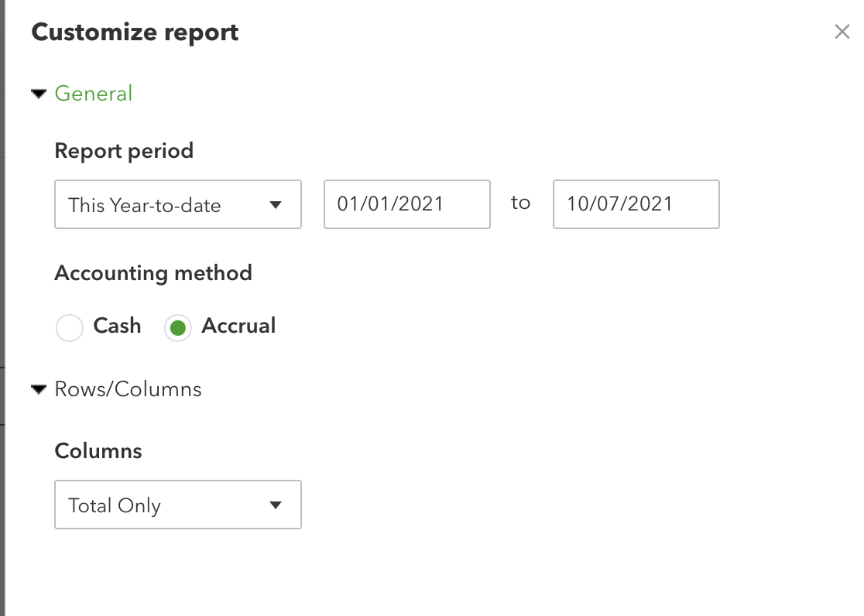This screenshot has height=616, width=864.
Task: Open the Columns Total Only dropdown
Action: click(x=177, y=505)
